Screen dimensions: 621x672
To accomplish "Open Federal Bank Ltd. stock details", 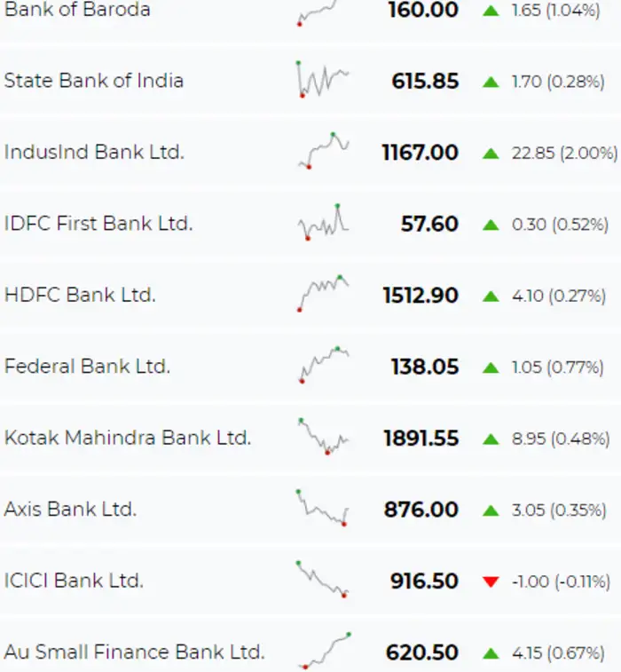I will (x=87, y=366).
